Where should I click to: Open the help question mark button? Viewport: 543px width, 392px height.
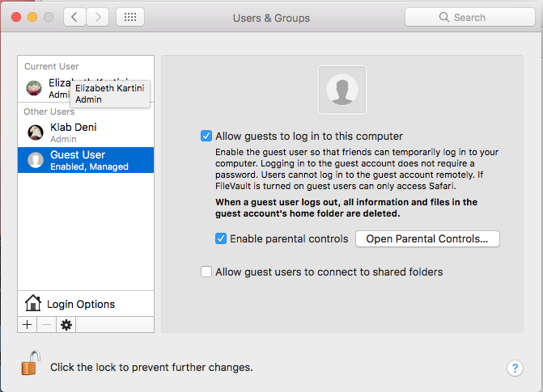click(515, 368)
